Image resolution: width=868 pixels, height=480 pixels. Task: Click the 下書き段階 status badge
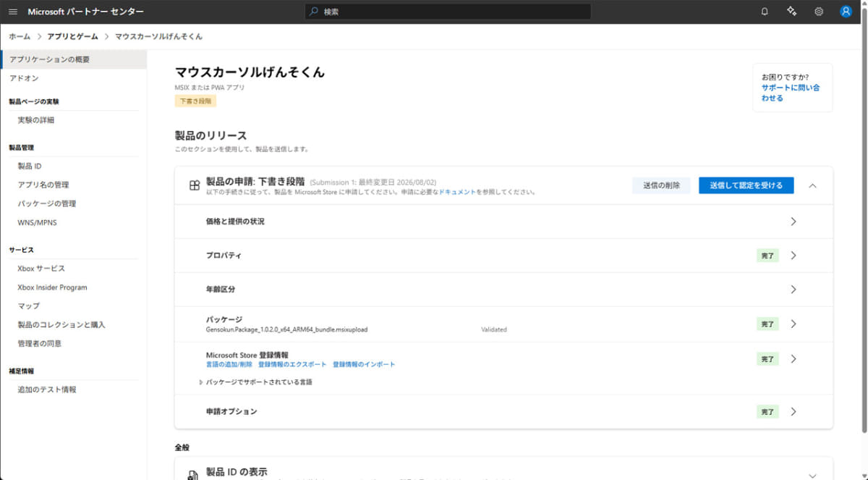195,101
